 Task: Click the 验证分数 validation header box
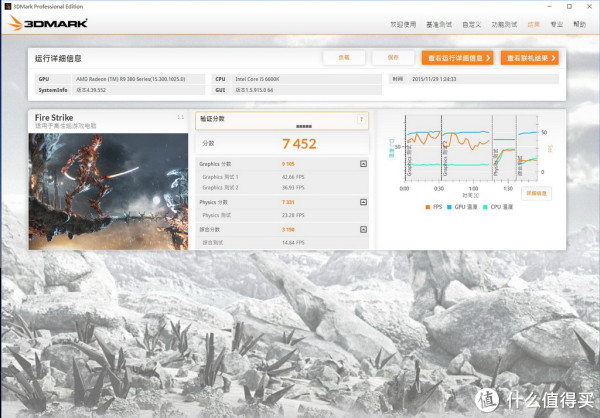[x=282, y=121]
